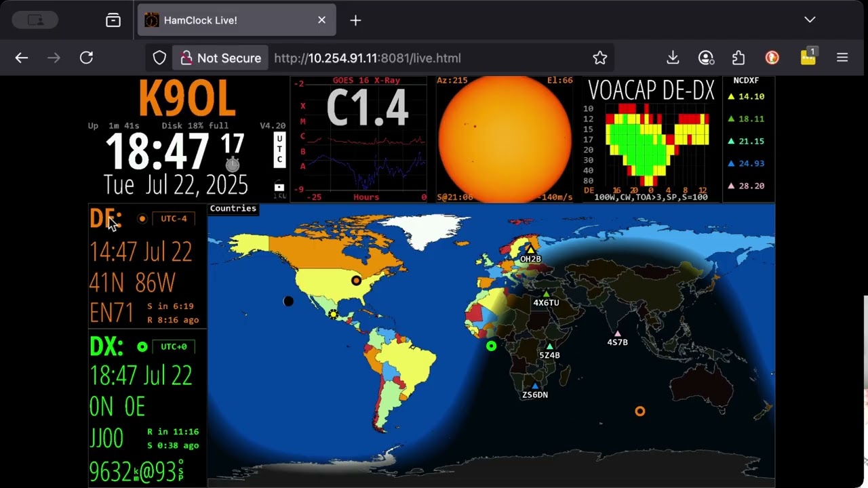Image resolution: width=868 pixels, height=488 pixels.
Task: Select the OH2B beacon on map
Action: point(530,251)
